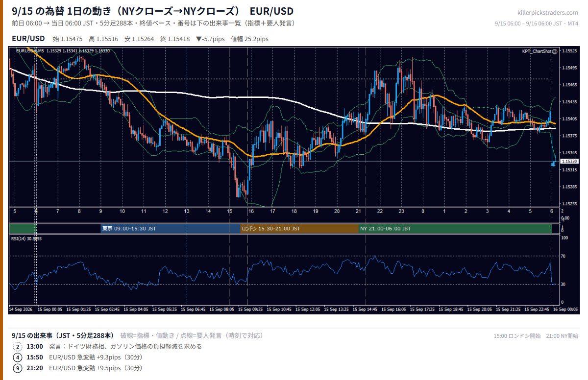Click the 1.15285 price axis label
This screenshot has width=588, height=380.
click(x=569, y=187)
